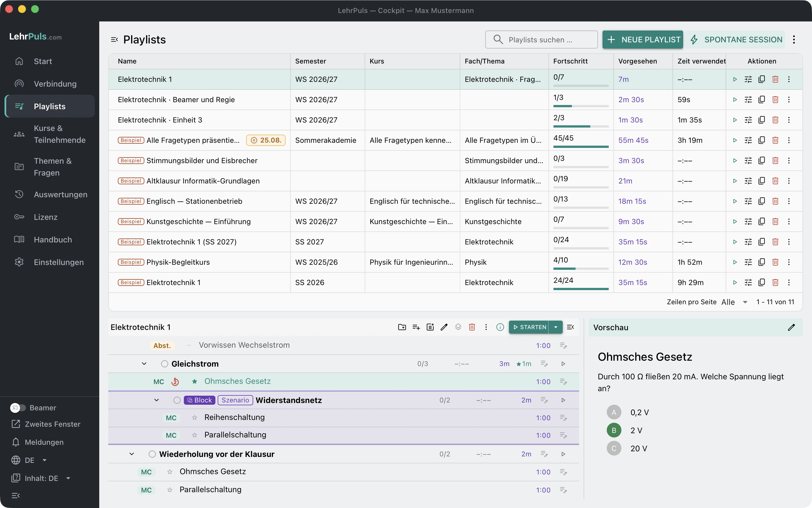Click the STARTEN button
The height and width of the screenshot is (508, 812).
pyautogui.click(x=529, y=327)
